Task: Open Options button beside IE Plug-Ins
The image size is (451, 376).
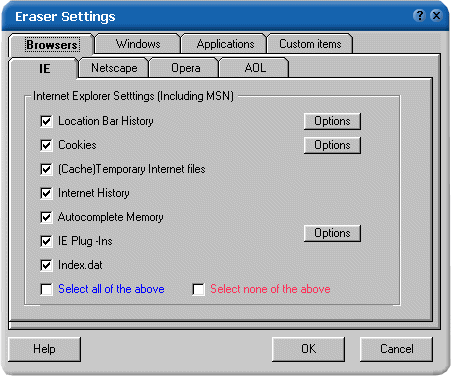Action: coord(332,233)
